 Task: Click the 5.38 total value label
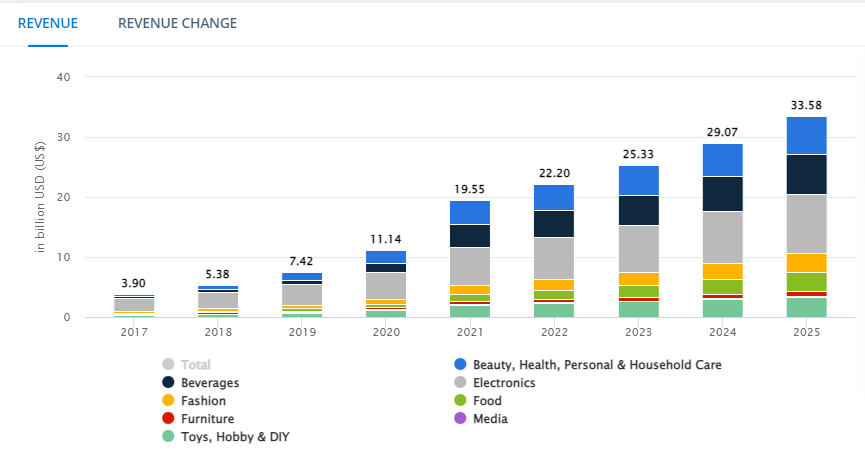pyautogui.click(x=217, y=274)
